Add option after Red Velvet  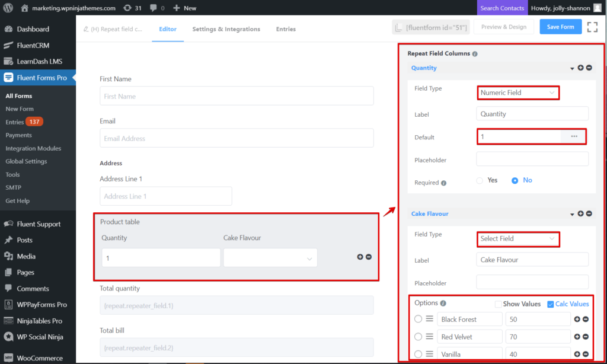click(577, 337)
